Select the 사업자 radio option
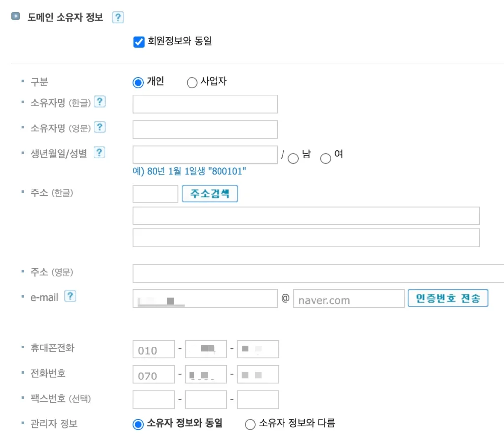Image resolution: width=504 pixels, height=441 pixels. pos(192,83)
